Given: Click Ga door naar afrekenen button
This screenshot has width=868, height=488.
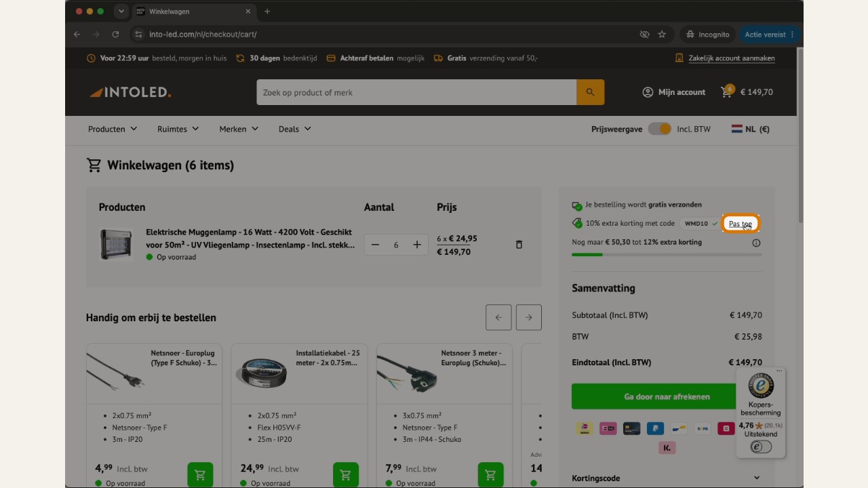Looking at the screenshot, I should (x=667, y=396).
